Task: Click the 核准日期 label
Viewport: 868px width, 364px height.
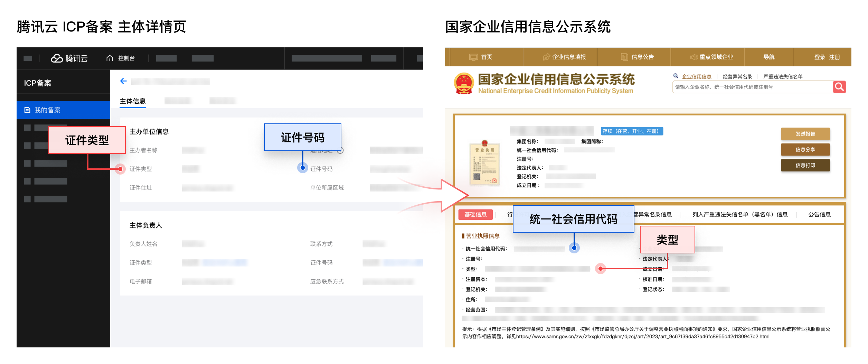Action: coord(653,279)
